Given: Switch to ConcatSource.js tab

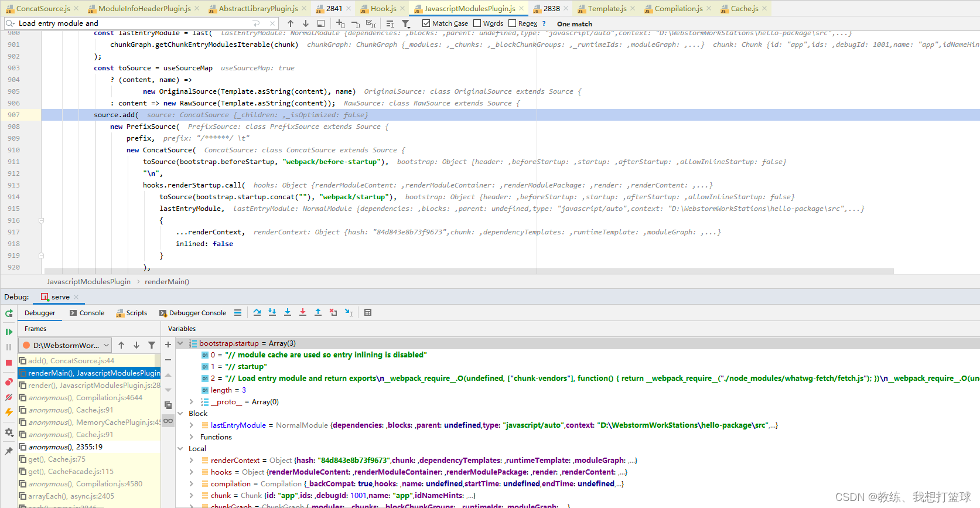Looking at the screenshot, I should click(x=43, y=8).
